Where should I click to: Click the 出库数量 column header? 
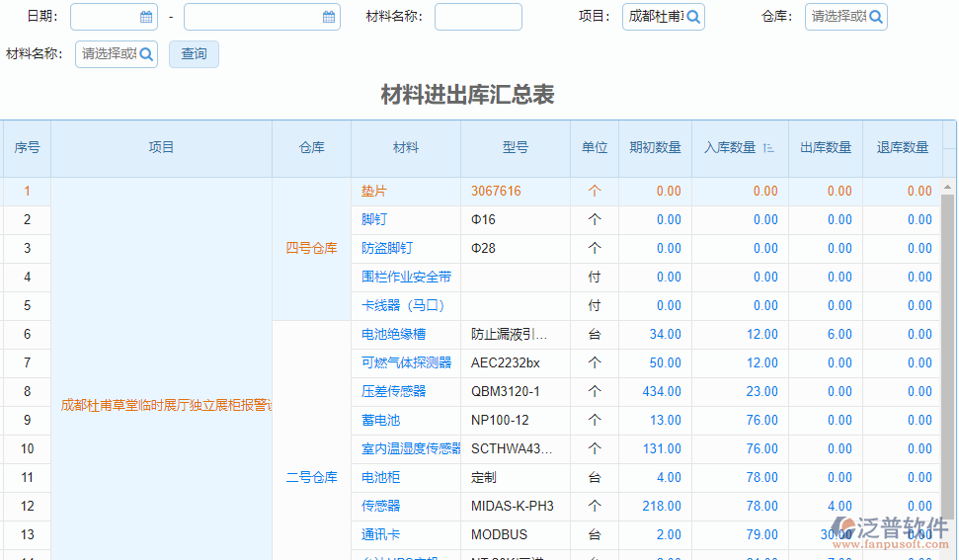pos(825,148)
